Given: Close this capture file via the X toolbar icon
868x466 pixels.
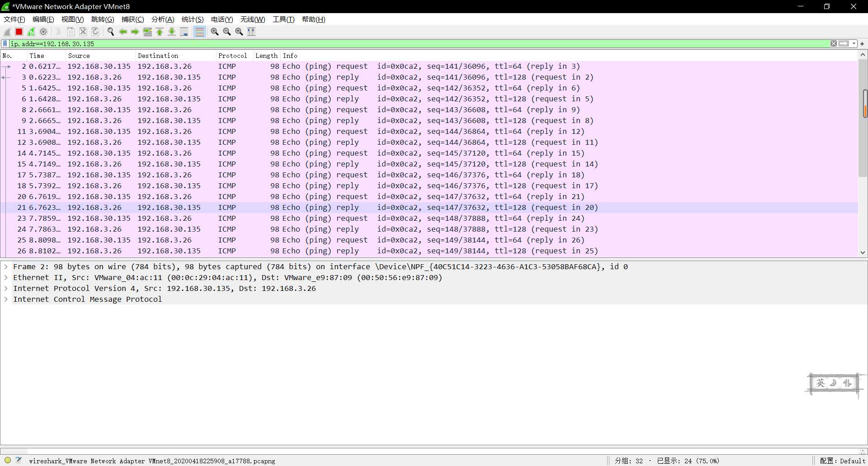Looking at the screenshot, I should point(83,32).
